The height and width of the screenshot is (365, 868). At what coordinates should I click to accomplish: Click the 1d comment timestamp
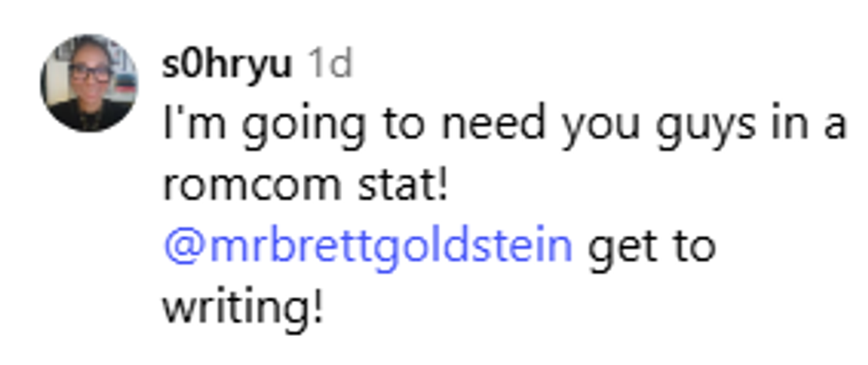coord(329,65)
